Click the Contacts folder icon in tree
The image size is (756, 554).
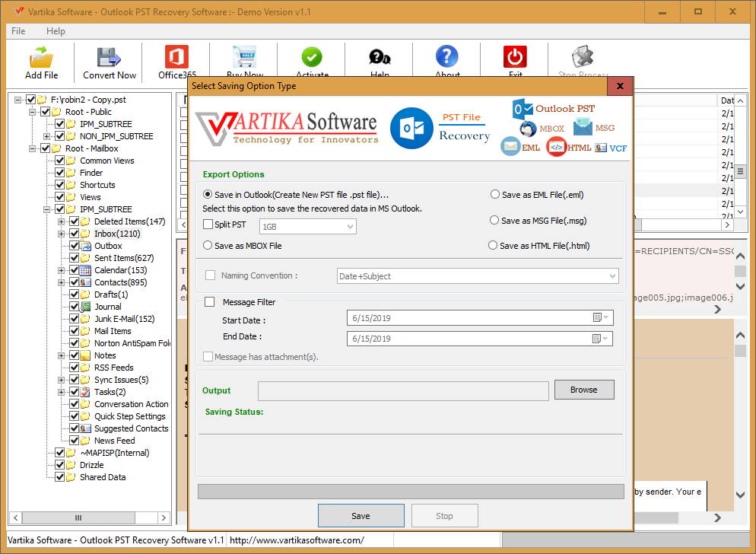click(85, 282)
